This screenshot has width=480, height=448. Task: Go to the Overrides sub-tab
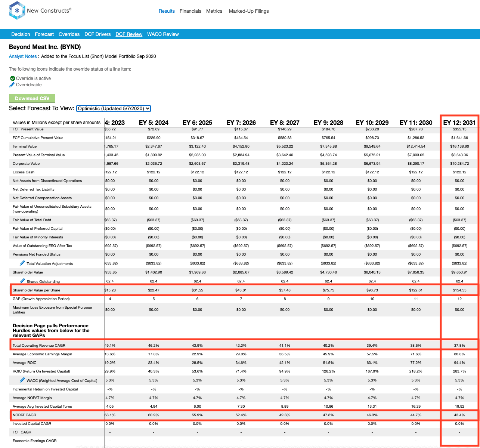69,34
